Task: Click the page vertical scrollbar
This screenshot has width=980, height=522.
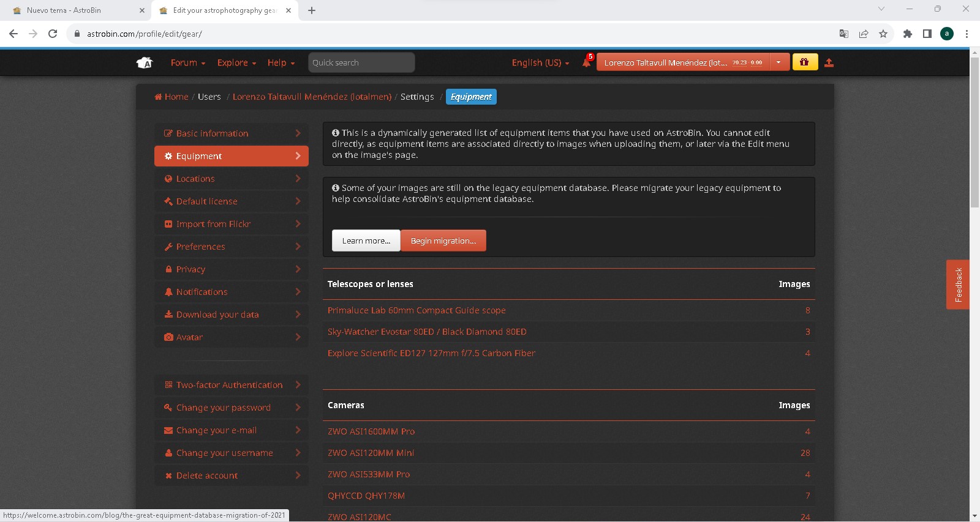Action: click(x=974, y=132)
